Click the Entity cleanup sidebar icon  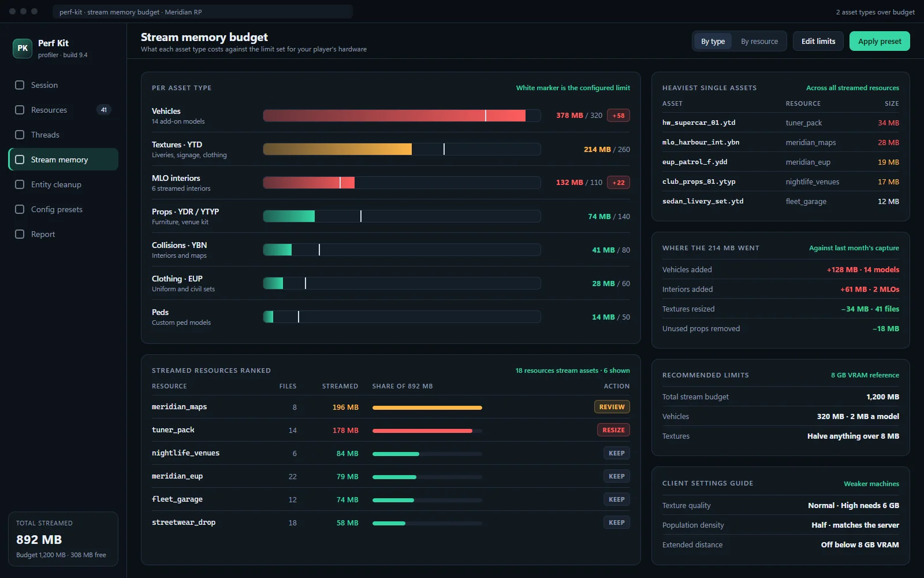click(20, 184)
